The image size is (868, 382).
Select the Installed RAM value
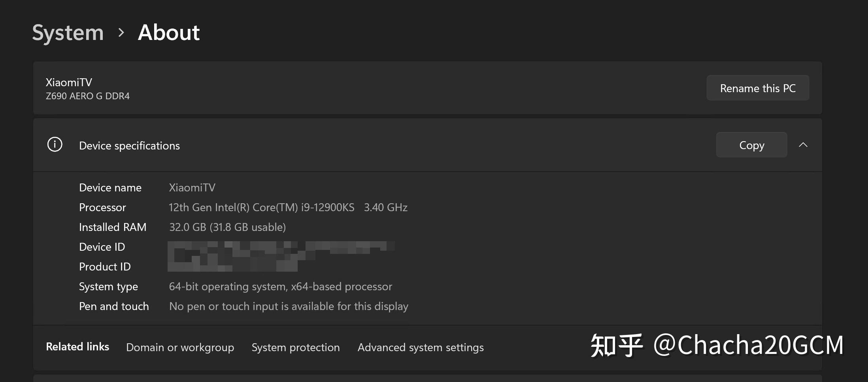pyautogui.click(x=227, y=227)
